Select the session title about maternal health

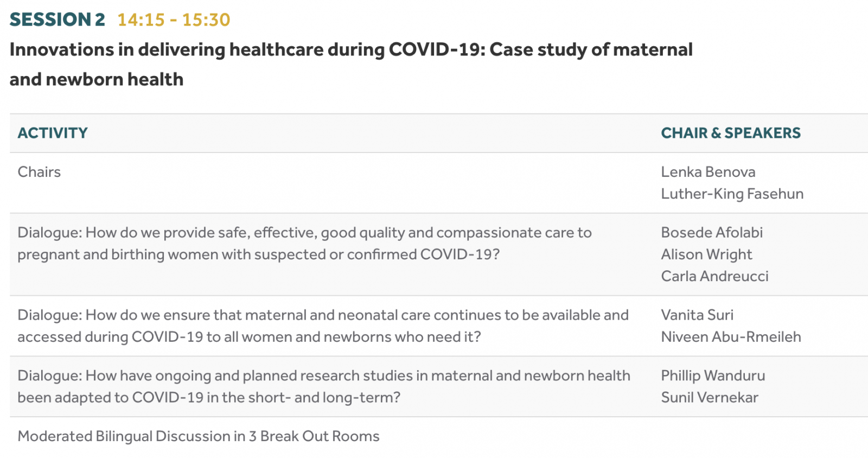pyautogui.click(x=351, y=50)
